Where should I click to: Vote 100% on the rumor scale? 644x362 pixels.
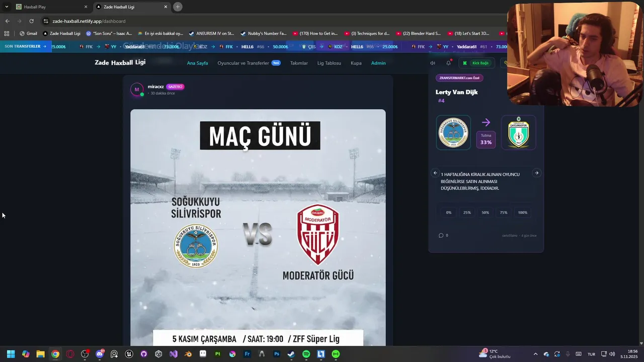pyautogui.click(x=523, y=212)
